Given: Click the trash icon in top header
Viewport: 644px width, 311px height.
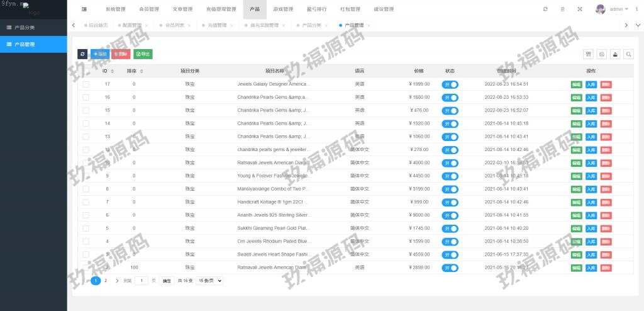Looking at the screenshot, I should coord(562,9).
